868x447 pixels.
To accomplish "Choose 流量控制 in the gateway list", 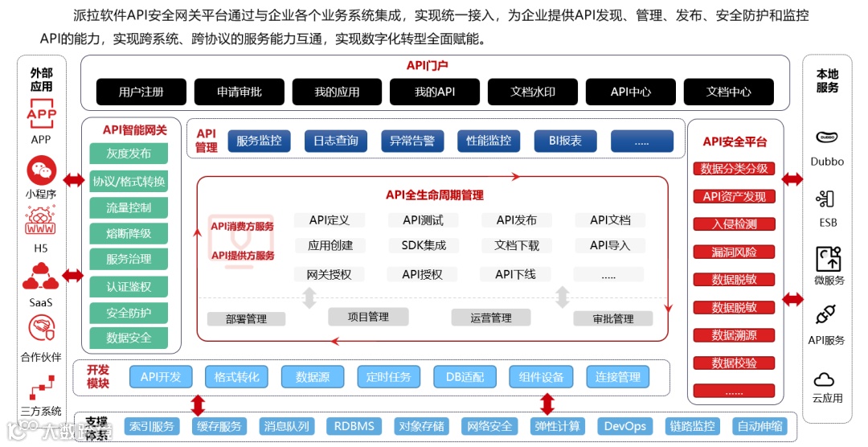I will click(x=129, y=207).
